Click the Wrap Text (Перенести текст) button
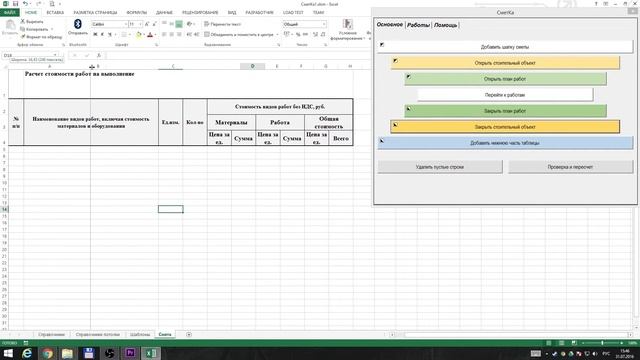 pyautogui.click(x=223, y=24)
